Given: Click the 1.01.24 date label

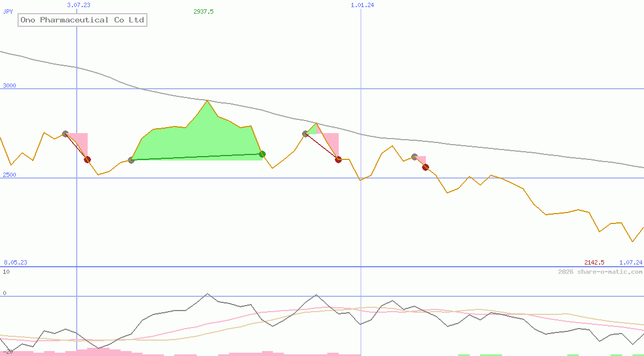Looking at the screenshot, I should click(x=362, y=5).
